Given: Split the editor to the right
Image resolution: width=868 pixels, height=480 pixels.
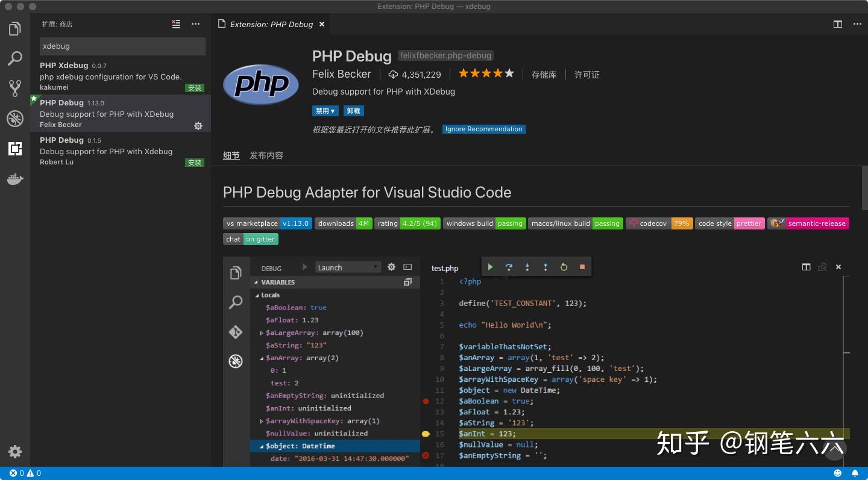Looking at the screenshot, I should pos(838,24).
